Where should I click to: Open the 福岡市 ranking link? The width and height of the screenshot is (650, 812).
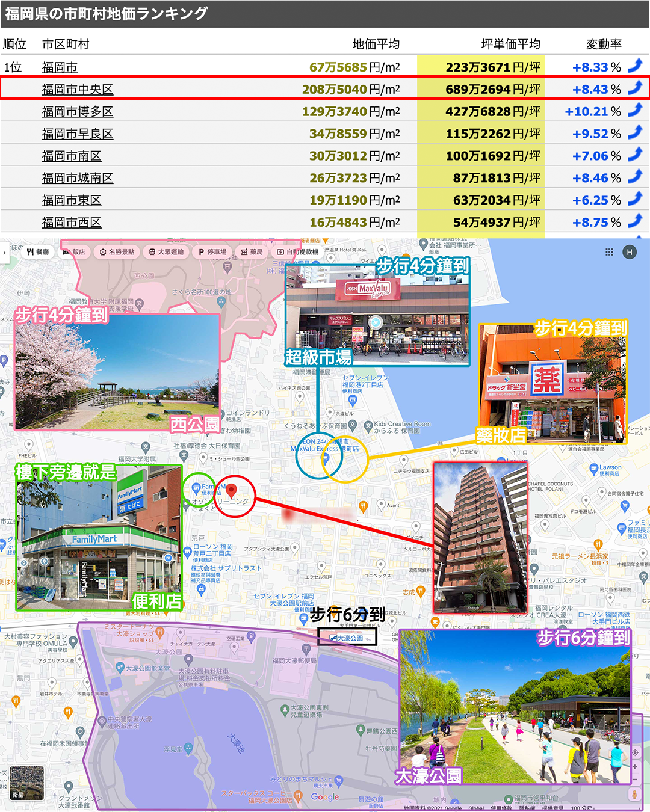pos(60,67)
